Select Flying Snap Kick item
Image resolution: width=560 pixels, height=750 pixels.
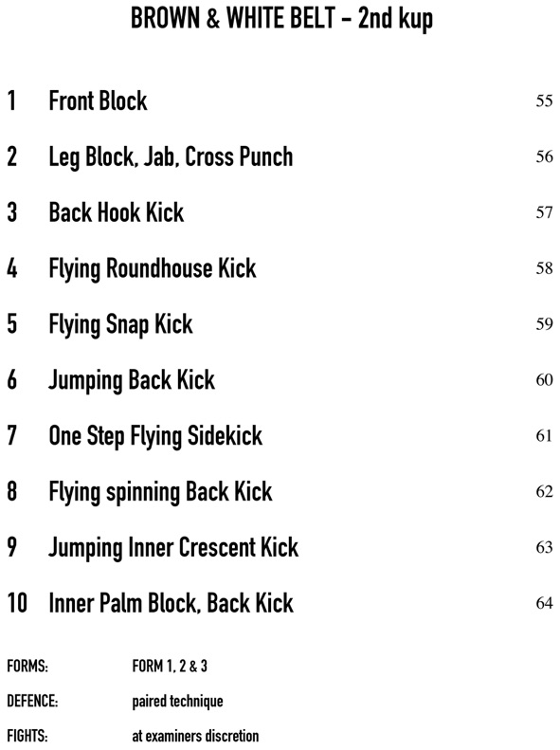(x=120, y=325)
